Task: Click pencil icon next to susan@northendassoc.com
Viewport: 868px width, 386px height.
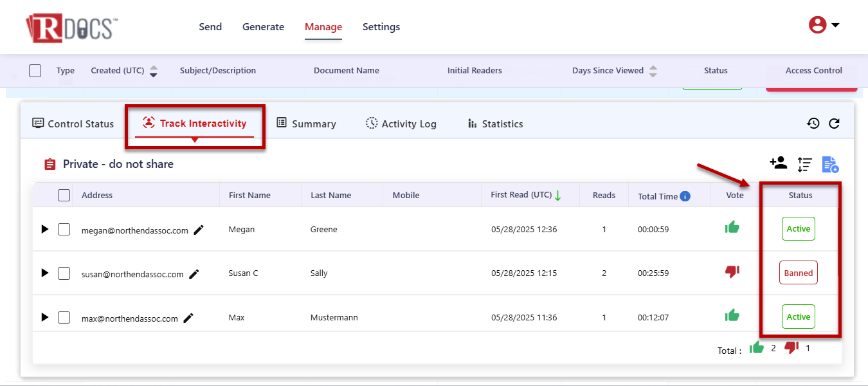Action: pyautogui.click(x=194, y=274)
